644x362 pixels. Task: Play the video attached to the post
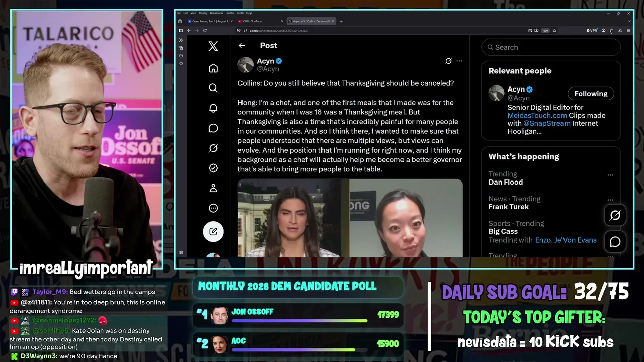pyautogui.click(x=350, y=218)
